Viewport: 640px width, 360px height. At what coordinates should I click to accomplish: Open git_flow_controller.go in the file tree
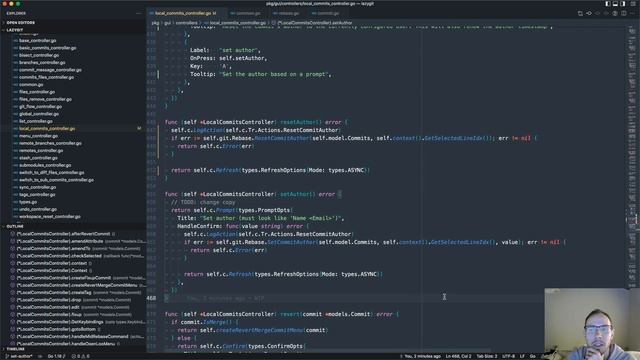pos(40,107)
